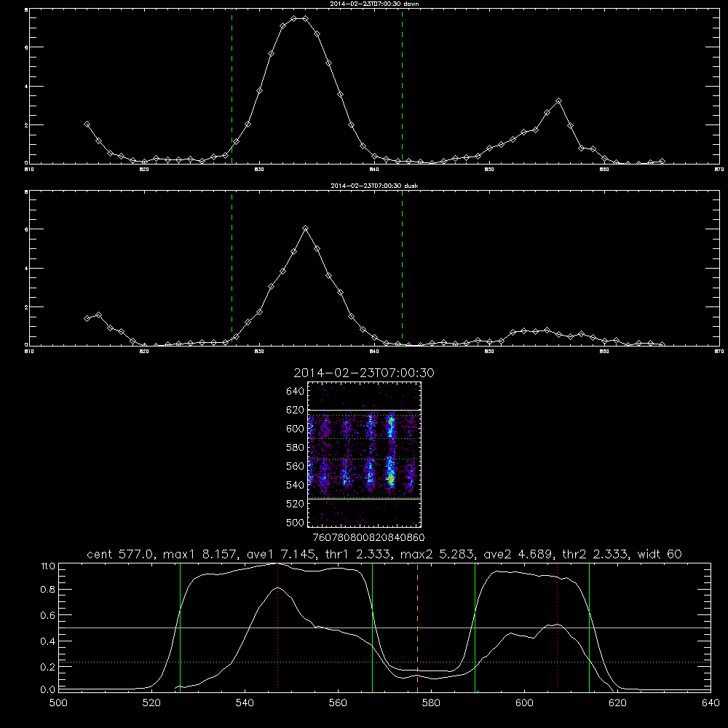Viewport: 728px width, 728px height.
Task: Click the '500' label on bottom plot x-axis
Action: [58, 703]
